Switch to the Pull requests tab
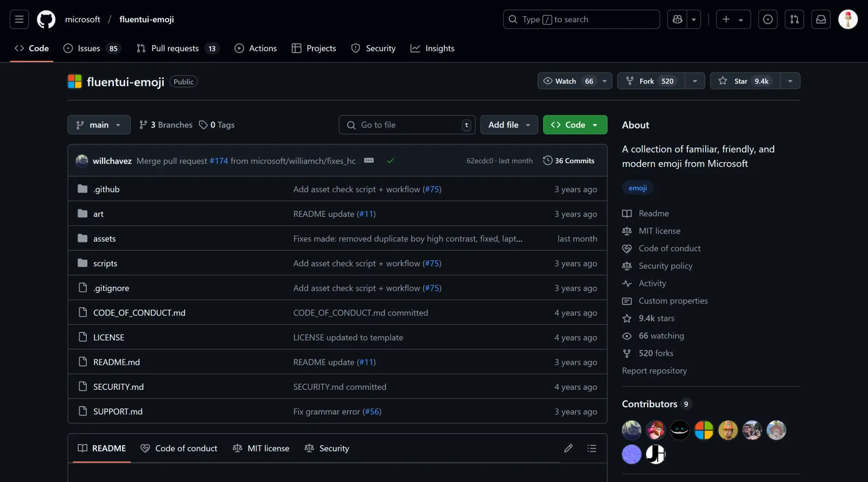This screenshot has height=482, width=868. (178, 48)
